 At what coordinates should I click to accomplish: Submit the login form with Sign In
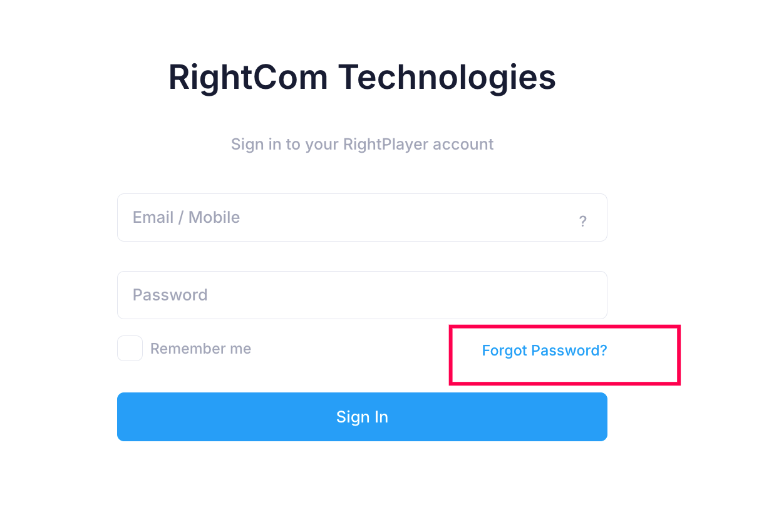362,417
